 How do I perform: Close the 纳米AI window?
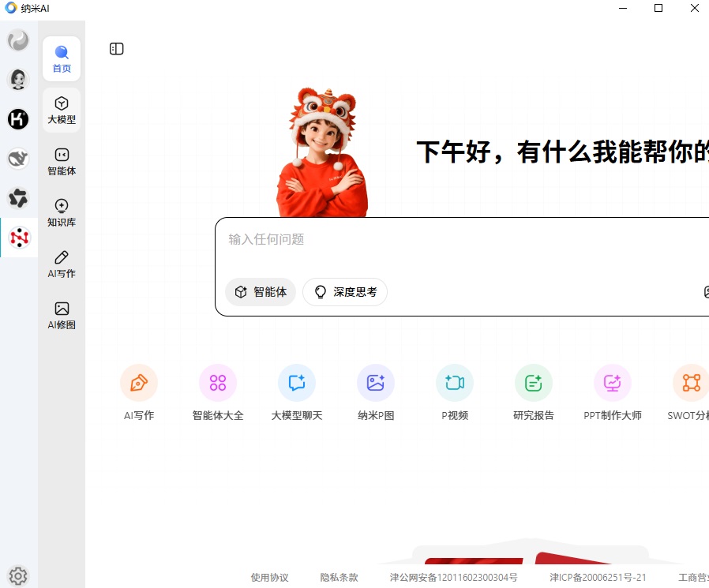coord(695,8)
